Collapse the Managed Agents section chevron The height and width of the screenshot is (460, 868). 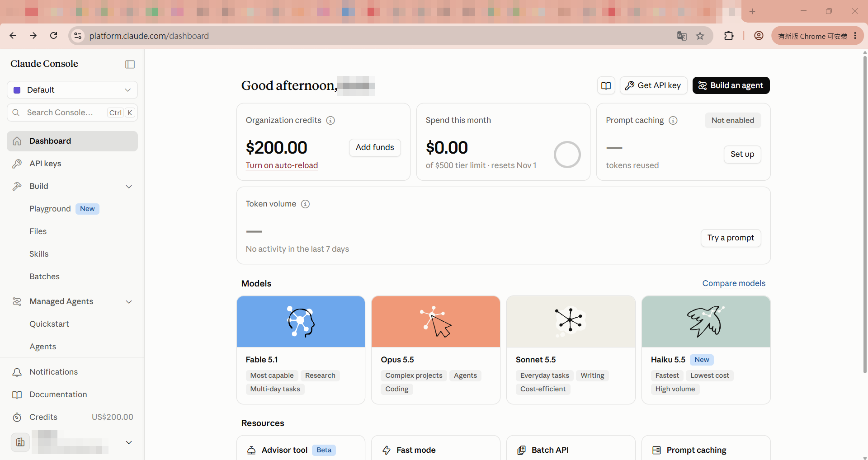pos(129,302)
